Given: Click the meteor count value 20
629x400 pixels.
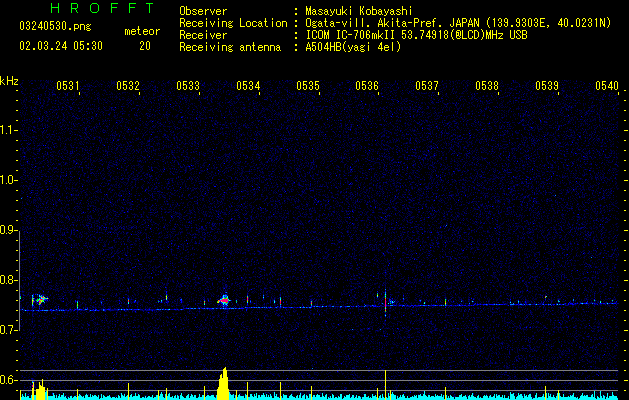Looking at the screenshot, I should pos(145,46).
